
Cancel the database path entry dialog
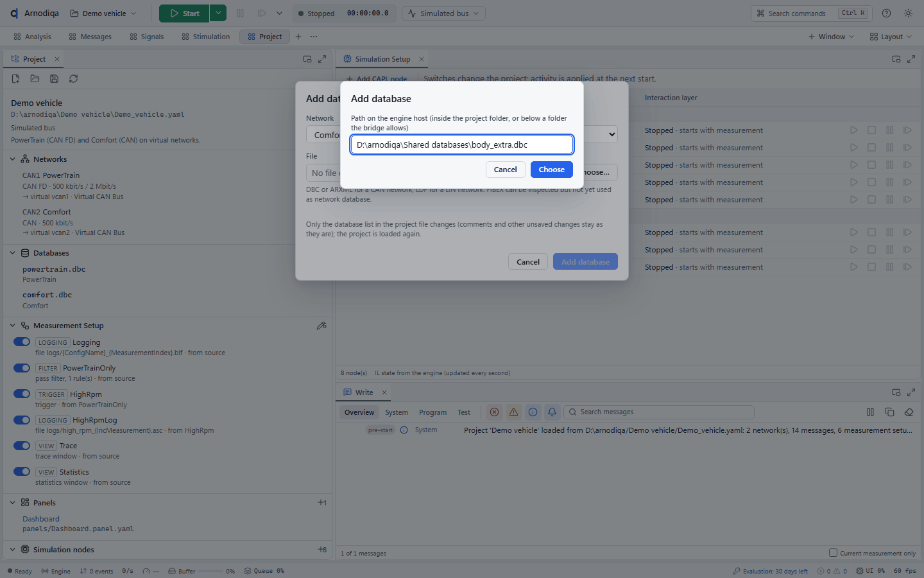coord(505,170)
